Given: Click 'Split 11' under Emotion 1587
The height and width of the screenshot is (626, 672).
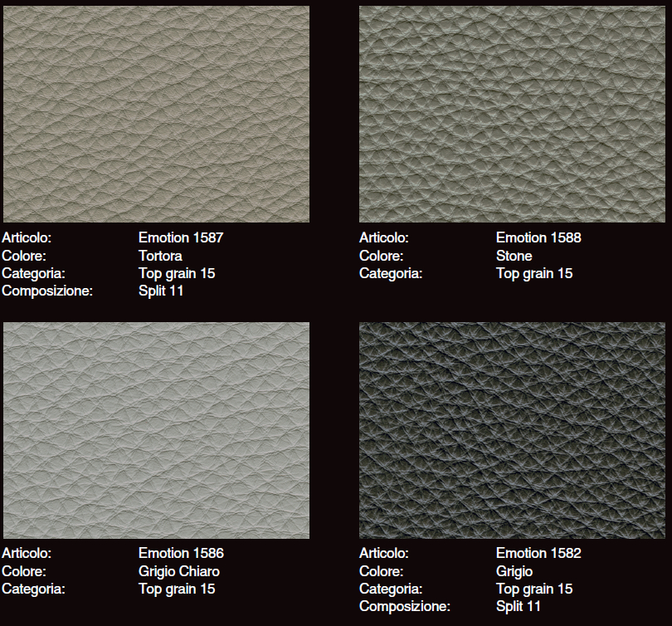Looking at the screenshot, I should tap(161, 291).
